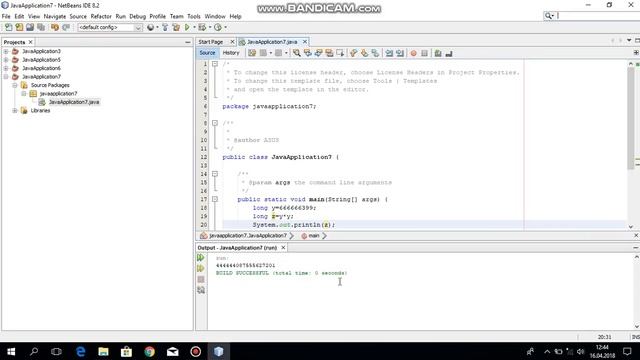640x360 pixels.
Task: Click the Undo toolbar icon
Action: (55, 27)
